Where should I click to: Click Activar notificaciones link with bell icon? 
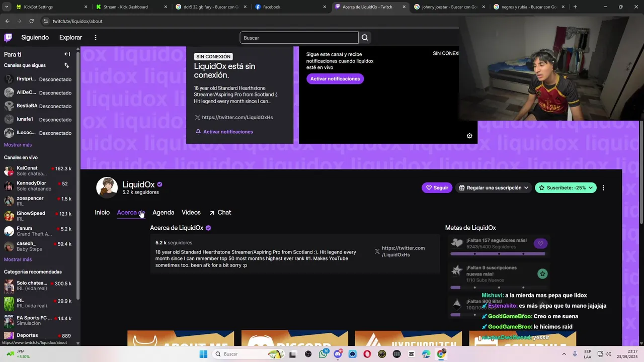[224, 132]
